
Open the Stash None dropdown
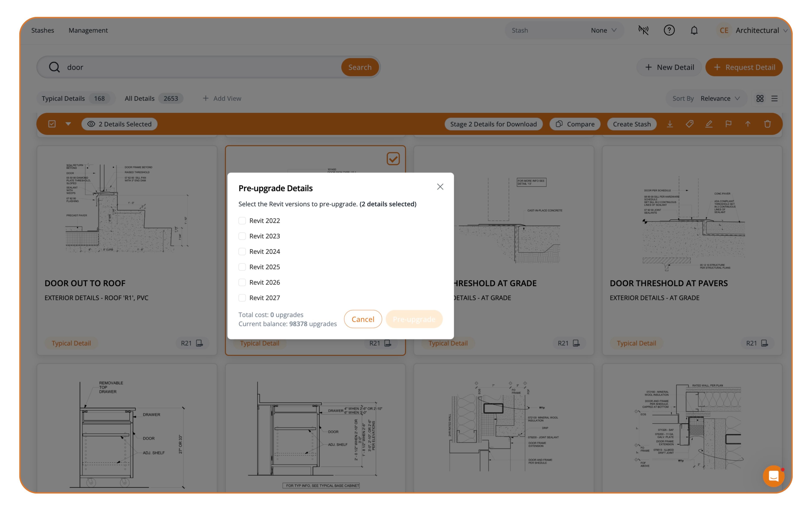pyautogui.click(x=564, y=30)
